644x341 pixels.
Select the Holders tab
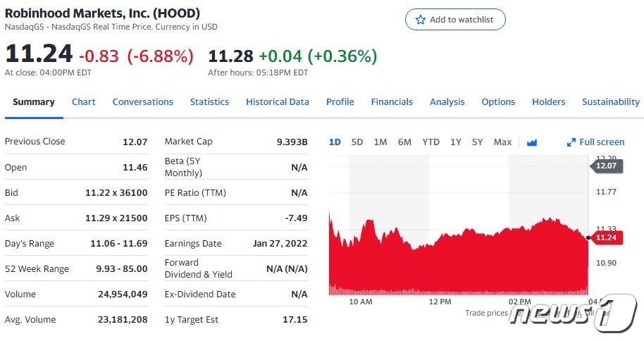(x=548, y=101)
